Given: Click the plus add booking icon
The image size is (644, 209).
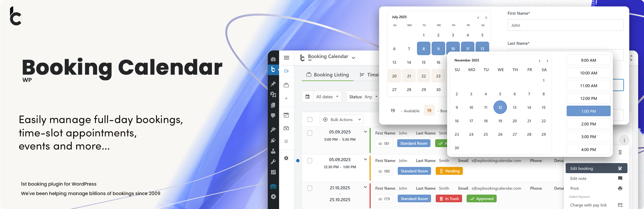Looking at the screenshot, I should tap(286, 98).
